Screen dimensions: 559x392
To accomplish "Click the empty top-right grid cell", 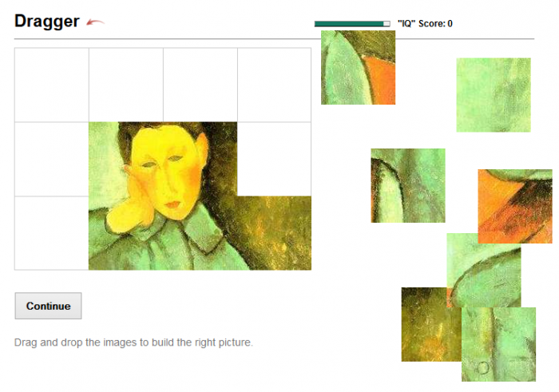I will 274,85.
